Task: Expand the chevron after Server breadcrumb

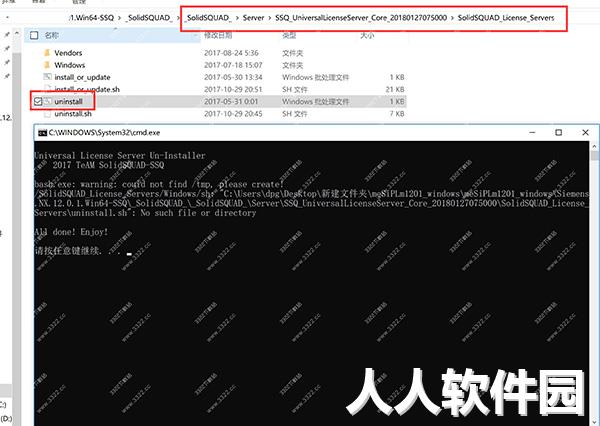Action: [270, 18]
